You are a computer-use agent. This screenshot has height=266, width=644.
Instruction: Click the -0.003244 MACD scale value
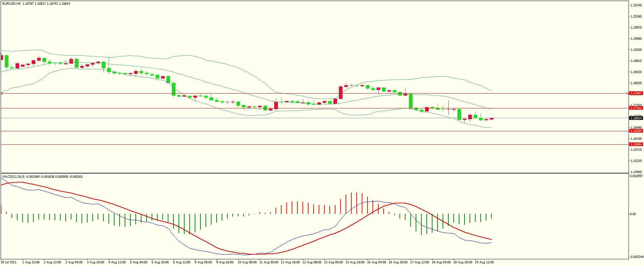(636, 257)
